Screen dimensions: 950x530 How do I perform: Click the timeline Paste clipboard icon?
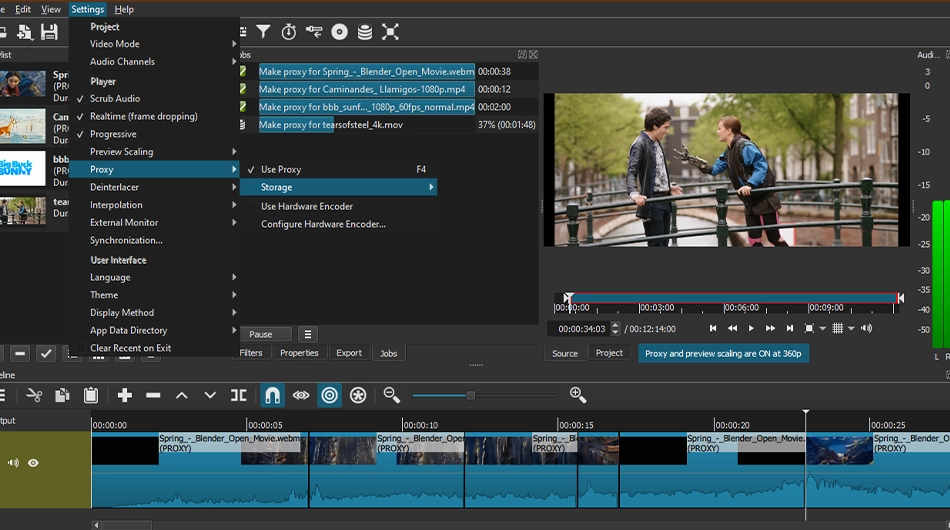tap(91, 396)
